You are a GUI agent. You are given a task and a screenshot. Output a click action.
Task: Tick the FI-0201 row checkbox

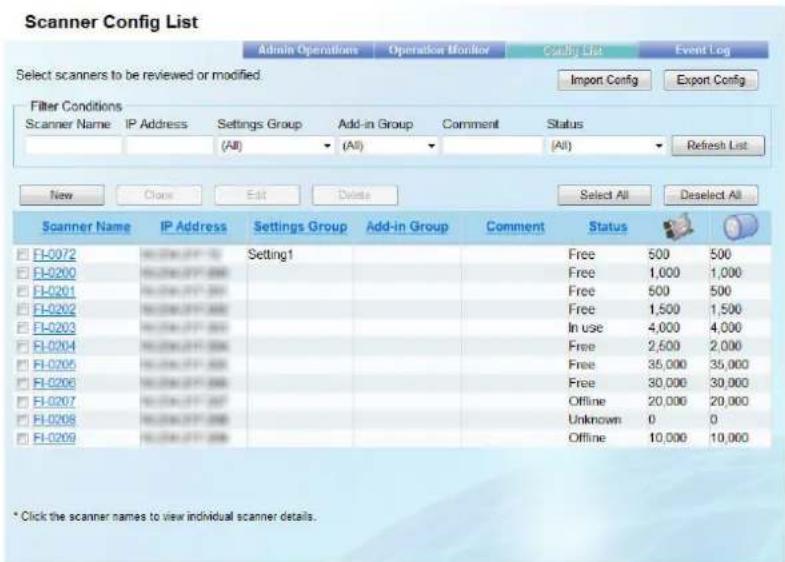[23, 291]
